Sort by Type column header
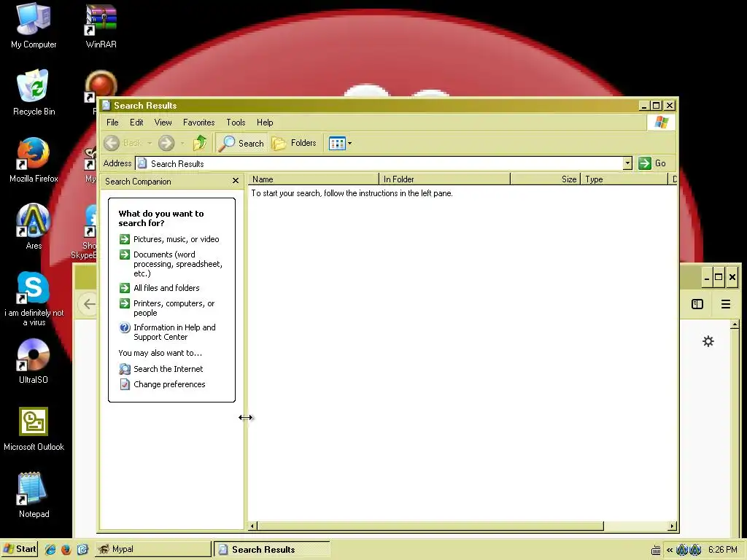 624,179
